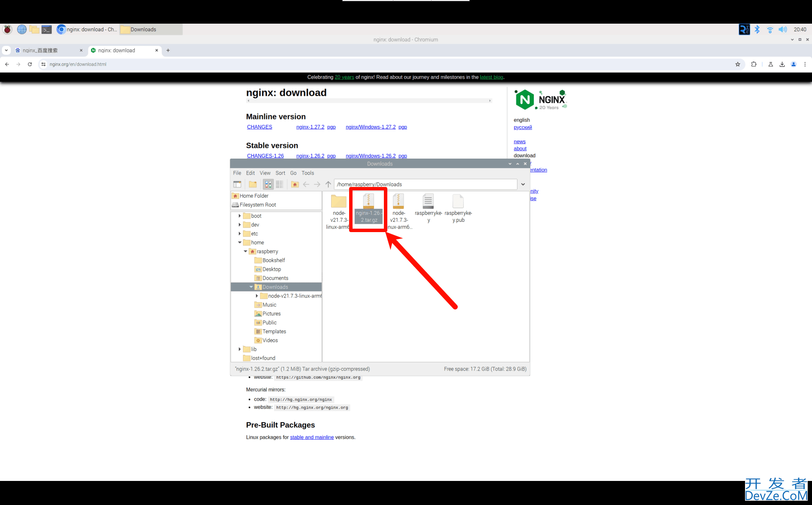Open the volume control in the tray
The width and height of the screenshot is (812, 505).
783,29
